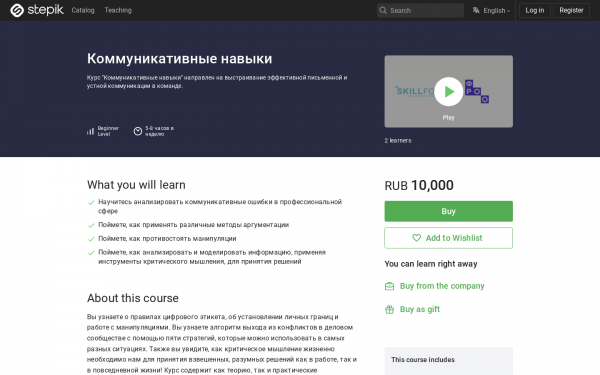Focus the Search input field
The image size is (600, 375).
pyautogui.click(x=420, y=10)
